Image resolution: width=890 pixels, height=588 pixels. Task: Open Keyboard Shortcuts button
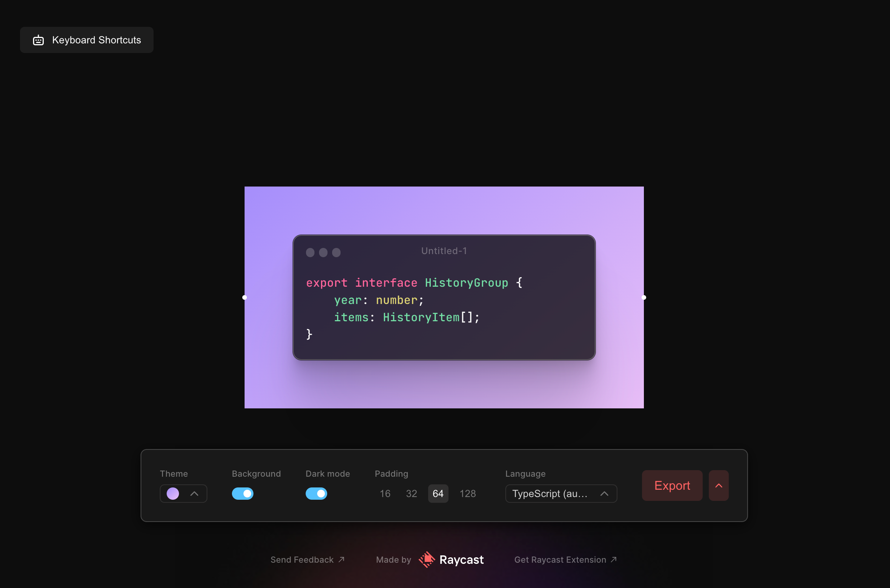(x=87, y=40)
